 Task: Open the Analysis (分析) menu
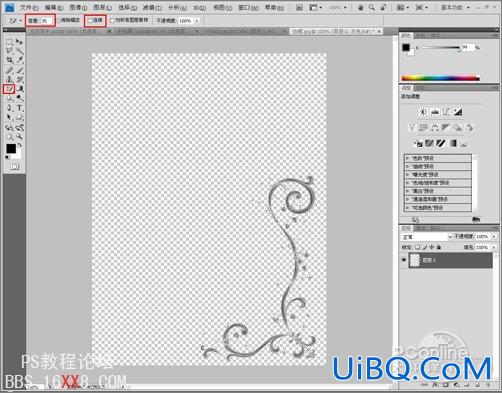click(177, 7)
